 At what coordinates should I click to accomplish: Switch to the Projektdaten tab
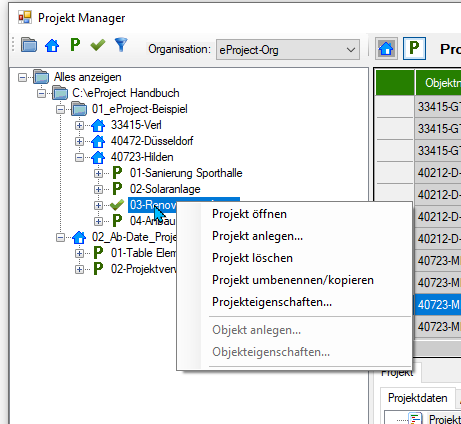[418, 398]
